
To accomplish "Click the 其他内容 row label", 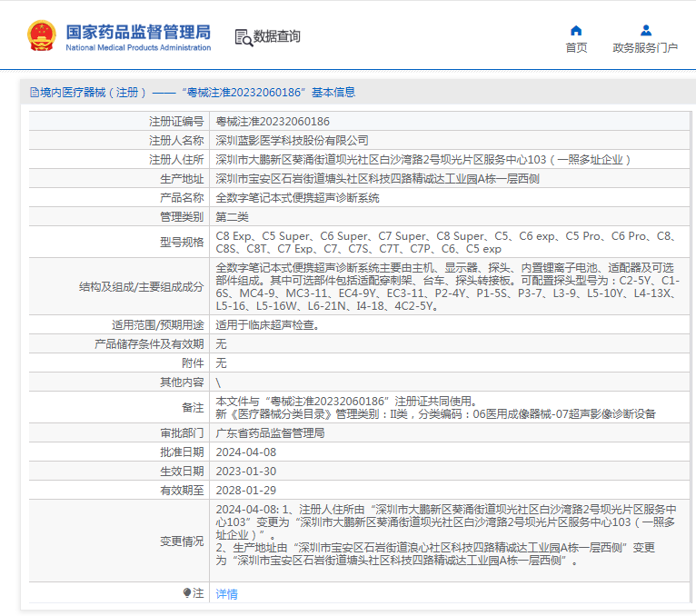I will tap(182, 383).
